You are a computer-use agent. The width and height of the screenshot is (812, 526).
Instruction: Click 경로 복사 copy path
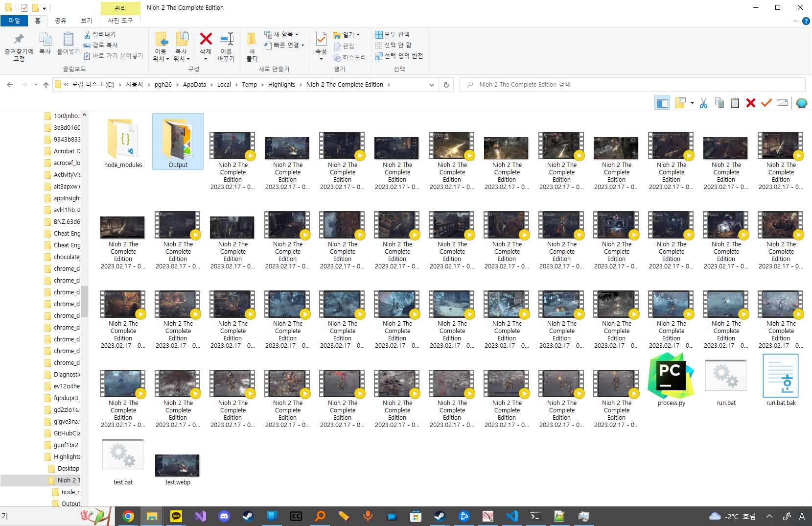tap(101, 45)
